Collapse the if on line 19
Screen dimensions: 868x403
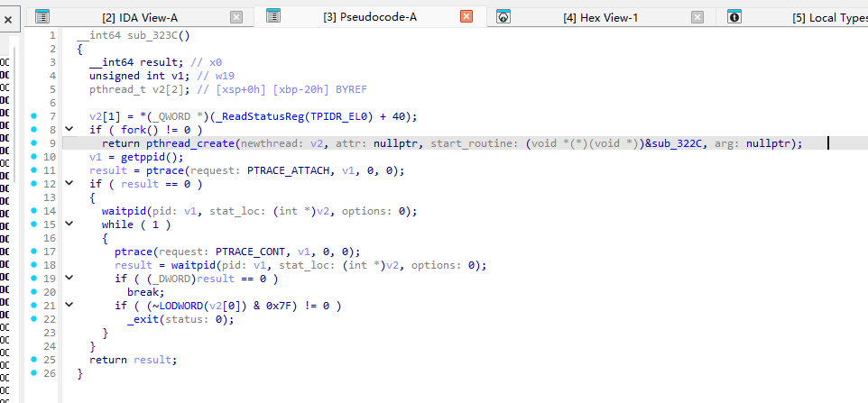pos(69,278)
